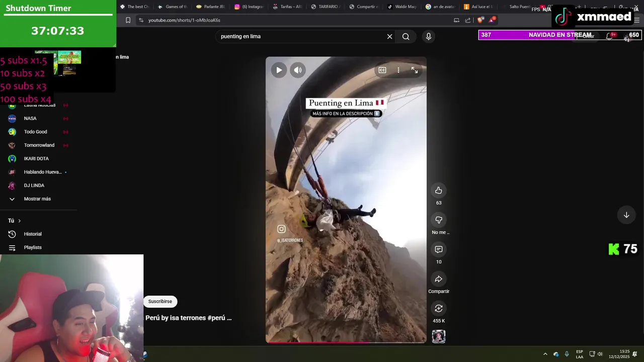Switch to the 'Parlante JBL' tab
This screenshot has height=362, width=644.
coord(210,7)
